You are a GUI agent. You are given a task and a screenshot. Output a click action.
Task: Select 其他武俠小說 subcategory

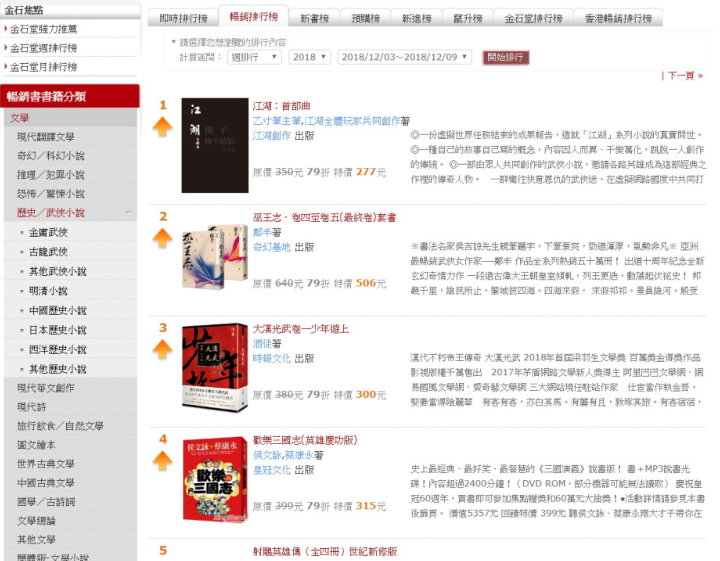[58, 271]
